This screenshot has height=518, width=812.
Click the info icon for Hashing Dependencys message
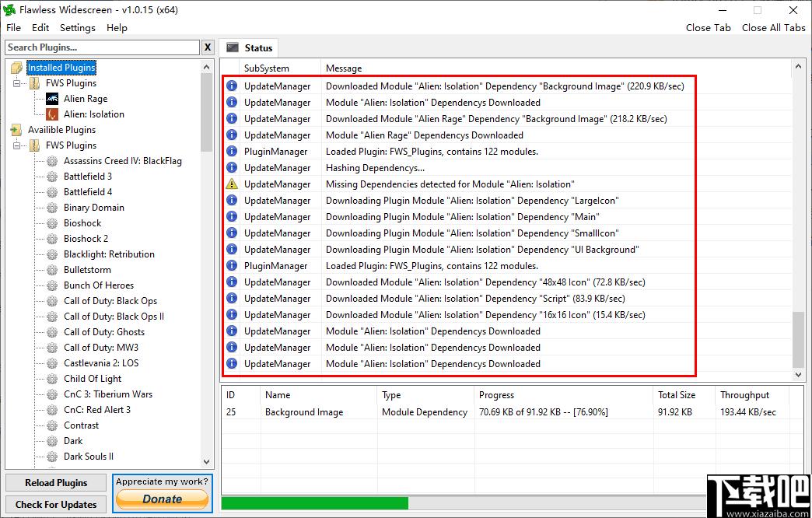pos(232,167)
